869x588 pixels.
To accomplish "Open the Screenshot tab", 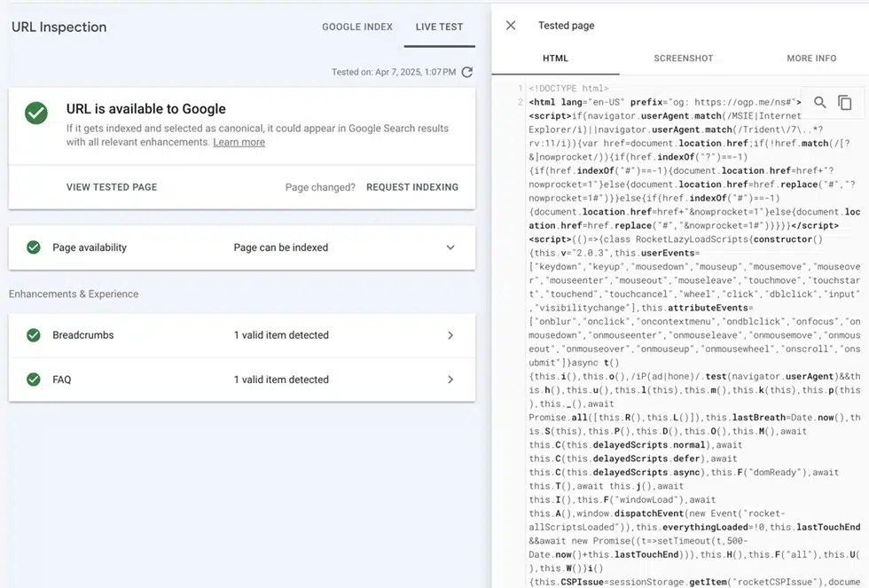I will pos(683,59).
